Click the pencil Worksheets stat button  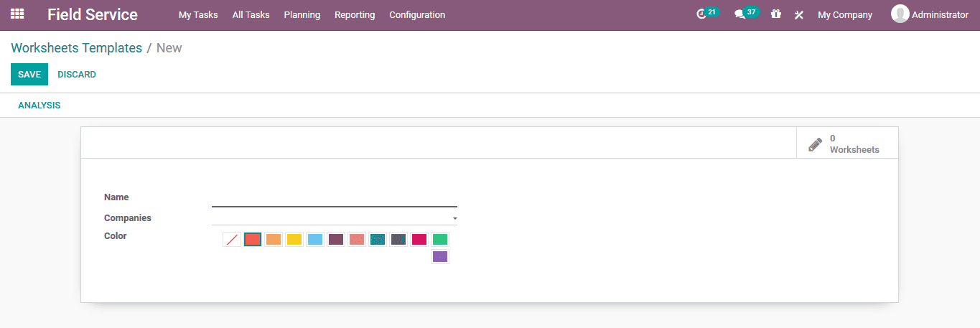[x=847, y=144]
